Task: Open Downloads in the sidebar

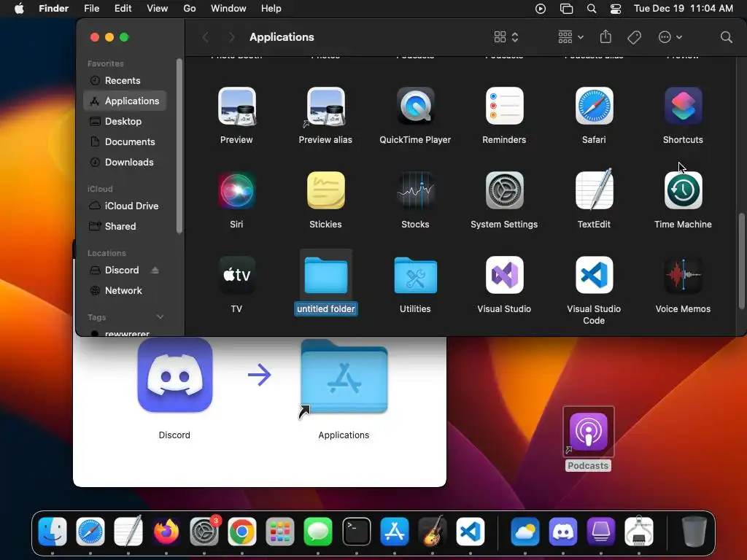Action: pyautogui.click(x=125, y=163)
